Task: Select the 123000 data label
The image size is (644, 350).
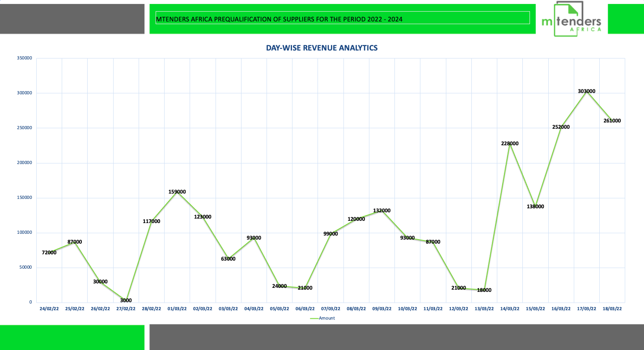Action: (x=203, y=217)
